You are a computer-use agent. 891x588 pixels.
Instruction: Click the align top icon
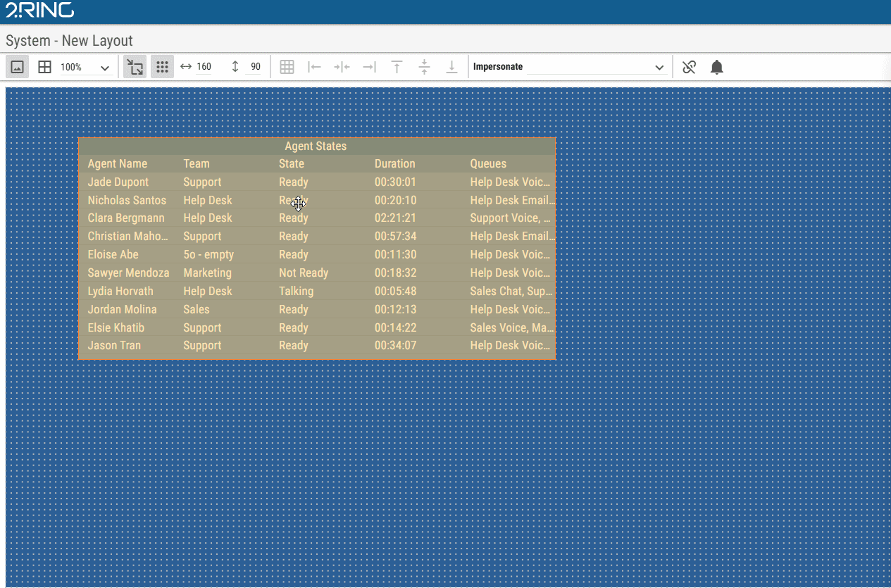pyautogui.click(x=397, y=67)
